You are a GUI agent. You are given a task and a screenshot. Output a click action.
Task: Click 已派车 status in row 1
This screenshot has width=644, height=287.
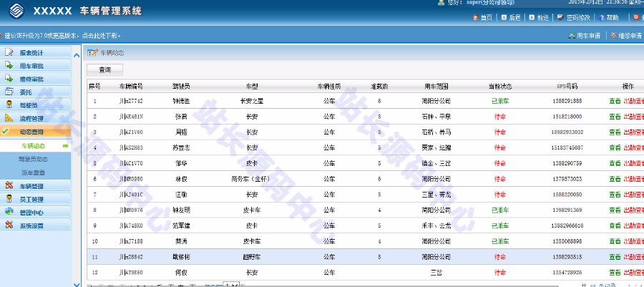point(500,101)
